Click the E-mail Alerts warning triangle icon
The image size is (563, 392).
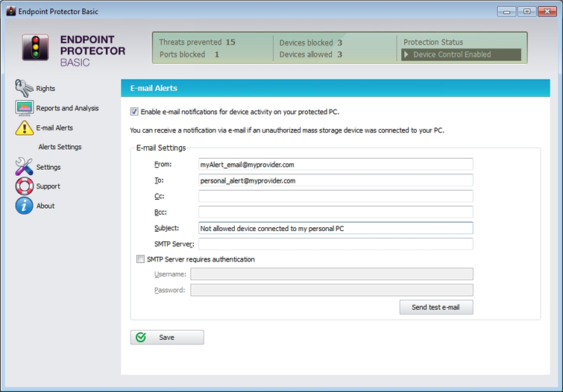25,127
